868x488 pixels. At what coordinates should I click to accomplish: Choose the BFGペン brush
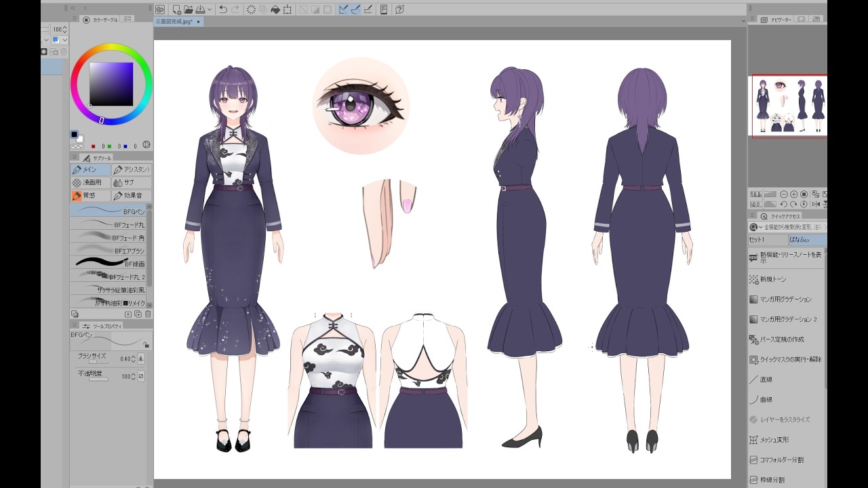click(108, 211)
